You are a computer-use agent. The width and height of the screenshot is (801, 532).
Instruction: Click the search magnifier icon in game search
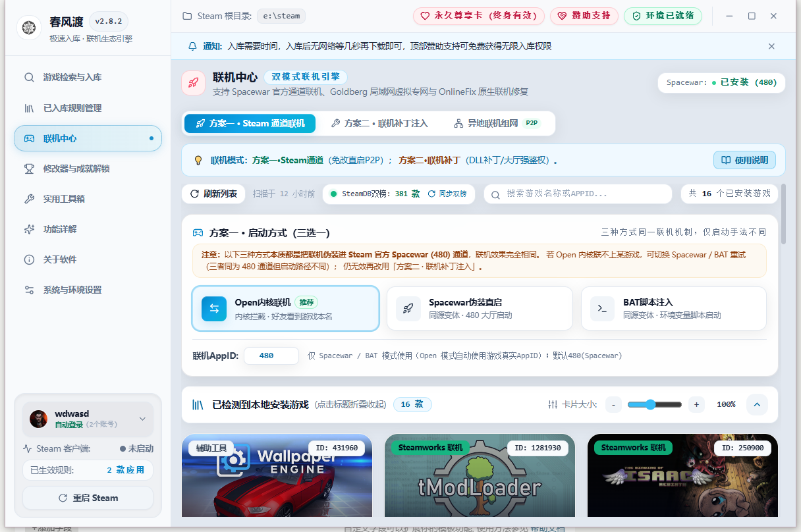point(496,194)
